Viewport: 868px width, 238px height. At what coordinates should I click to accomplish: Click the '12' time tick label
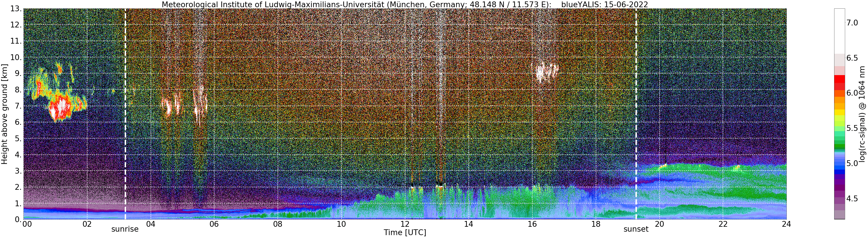405,224
